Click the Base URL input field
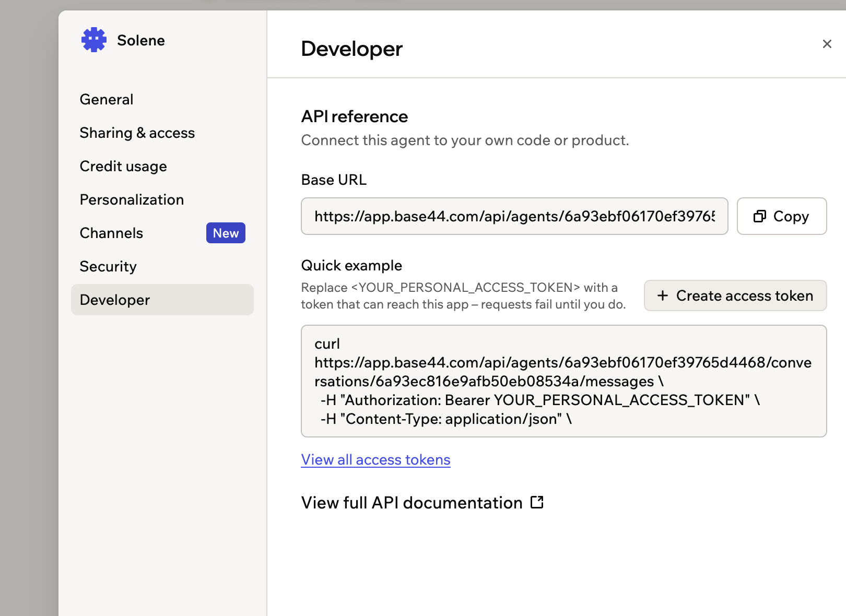846x616 pixels. [x=514, y=216]
